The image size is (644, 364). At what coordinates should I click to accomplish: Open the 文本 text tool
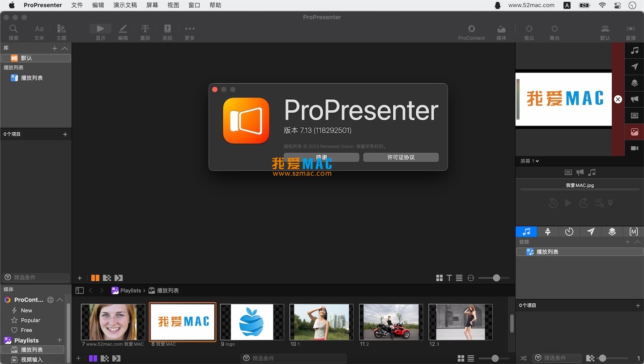point(39,32)
